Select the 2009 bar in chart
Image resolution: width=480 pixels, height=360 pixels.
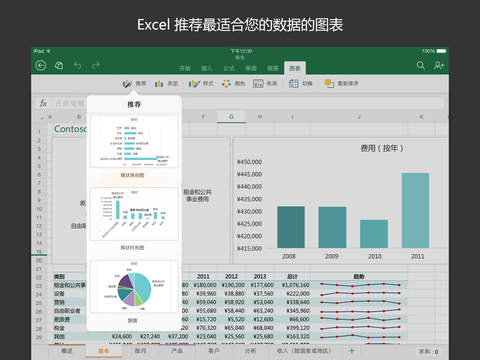(x=332, y=227)
